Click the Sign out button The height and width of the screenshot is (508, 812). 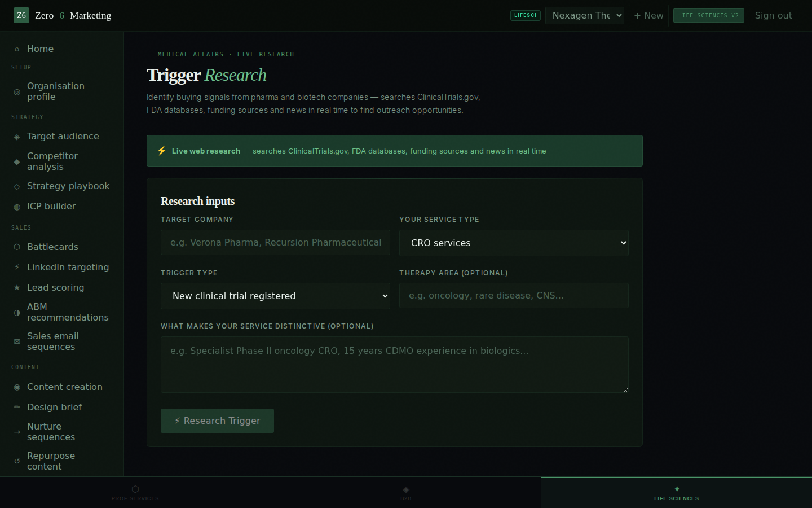774,15
